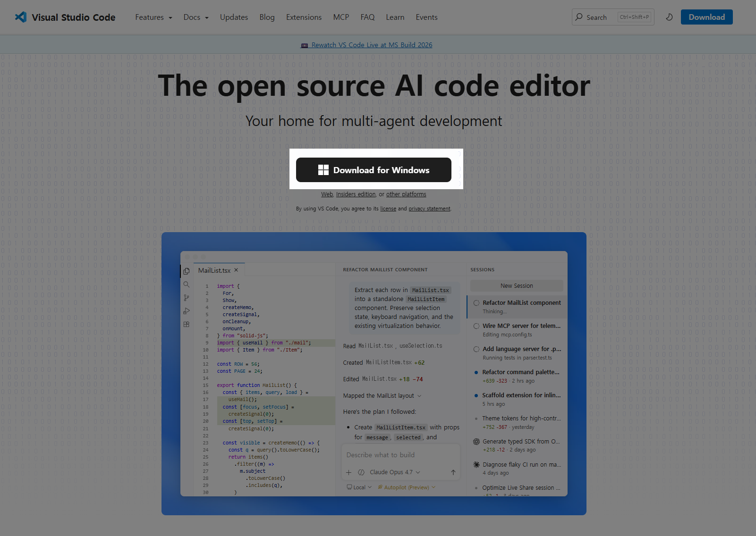Open the Insiders edition link
This screenshot has width=756, height=536.
pyautogui.click(x=356, y=194)
